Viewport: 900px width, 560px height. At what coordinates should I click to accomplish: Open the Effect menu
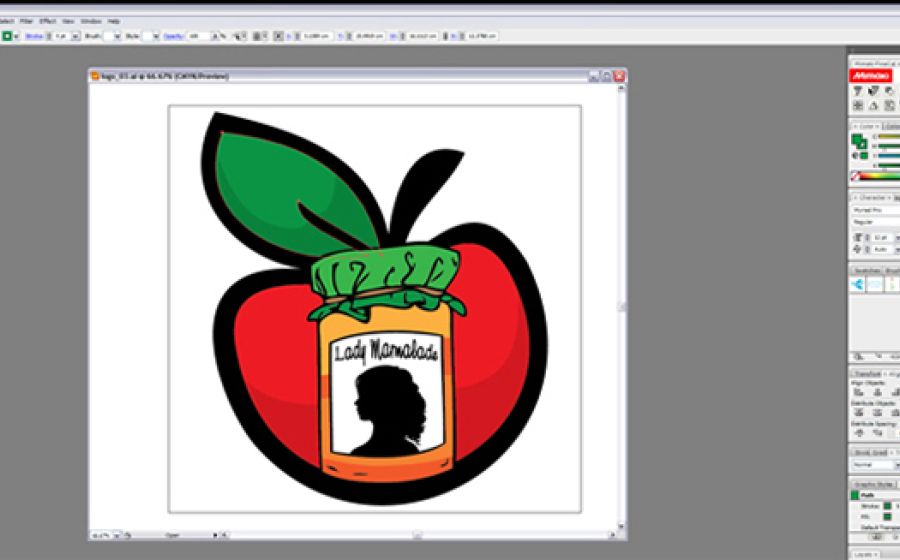point(48,21)
